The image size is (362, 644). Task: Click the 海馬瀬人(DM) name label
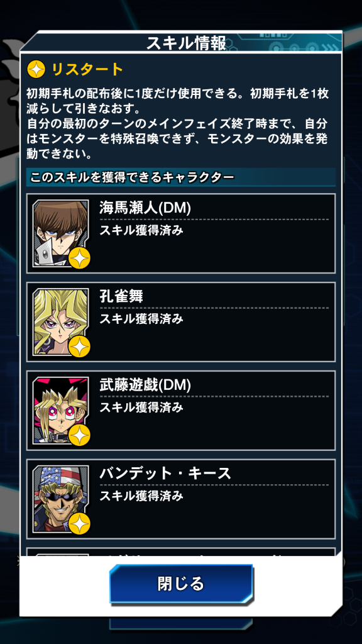tap(145, 208)
